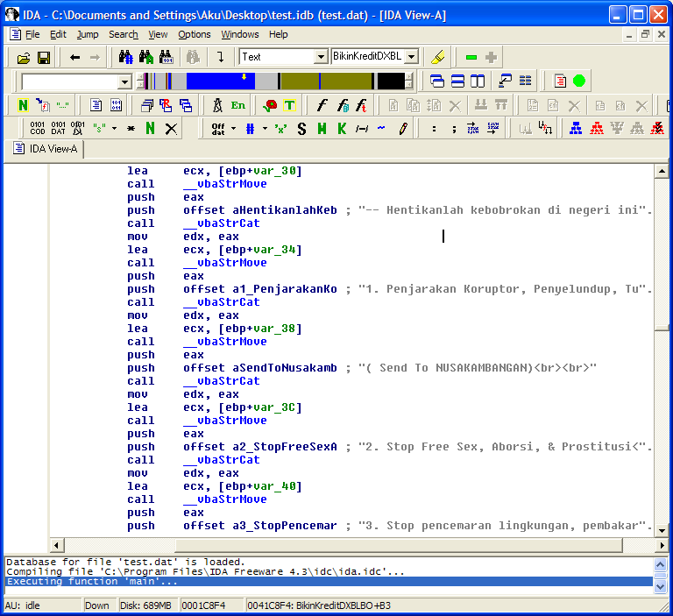Screen dimensions: 673x616
Task: Click the 0101 COD convert-to-code icon
Action: pos(38,128)
